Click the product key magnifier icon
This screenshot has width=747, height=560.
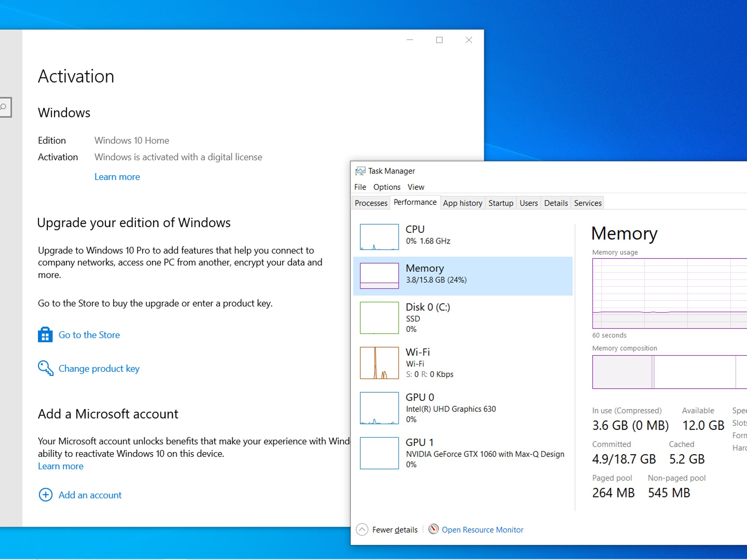click(45, 368)
